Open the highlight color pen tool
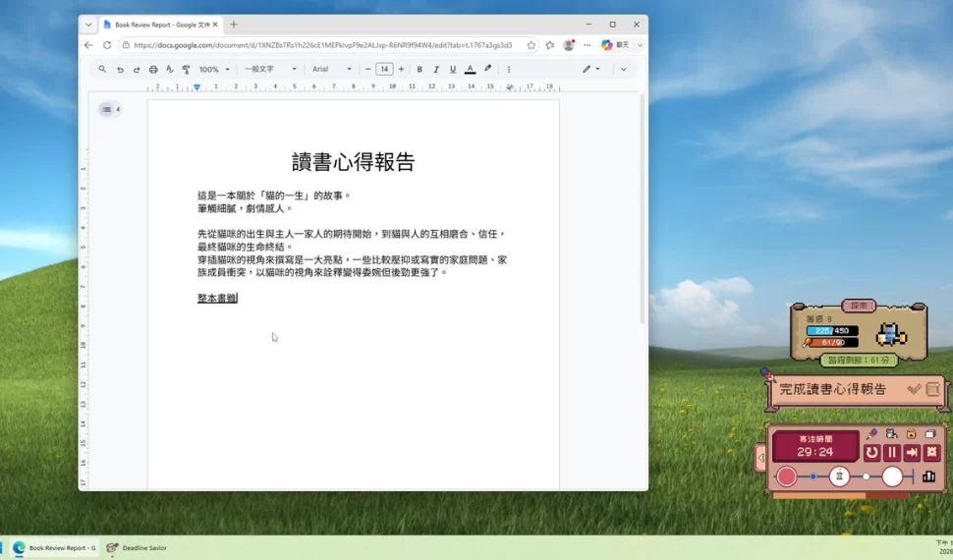The width and height of the screenshot is (953, 560). pyautogui.click(x=487, y=69)
